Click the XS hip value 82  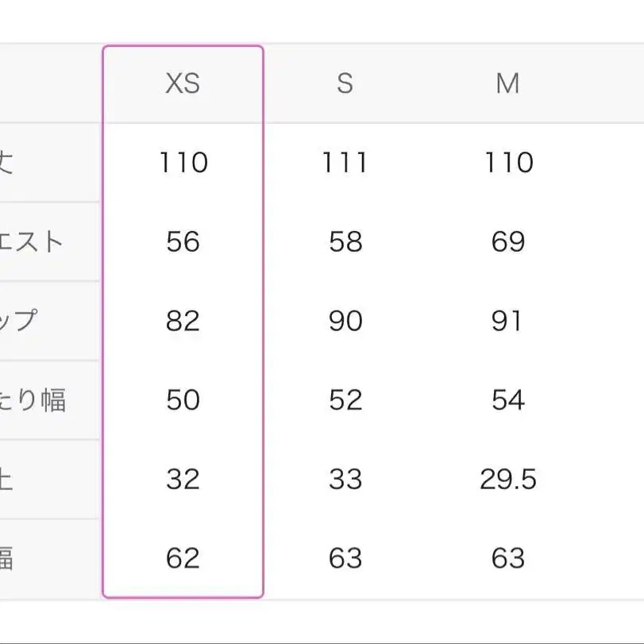tap(183, 321)
